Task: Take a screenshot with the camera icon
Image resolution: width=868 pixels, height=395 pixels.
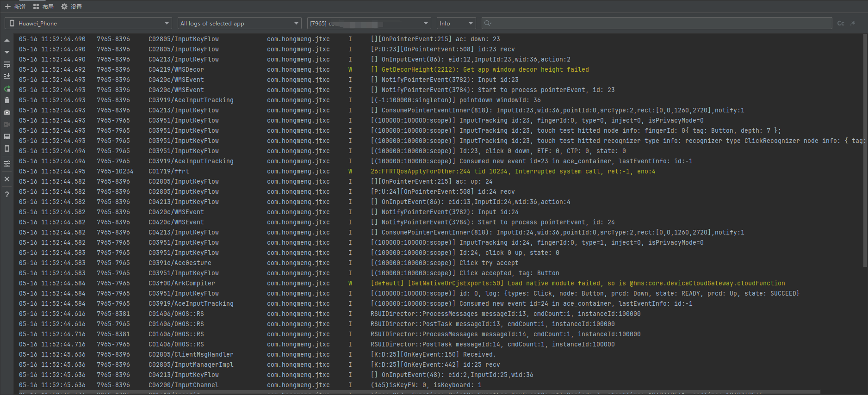Action: point(7,112)
